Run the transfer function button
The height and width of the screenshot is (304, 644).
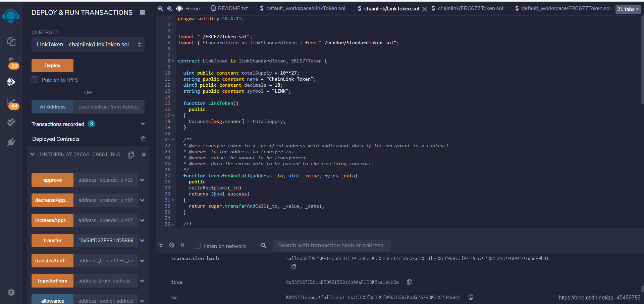point(53,241)
